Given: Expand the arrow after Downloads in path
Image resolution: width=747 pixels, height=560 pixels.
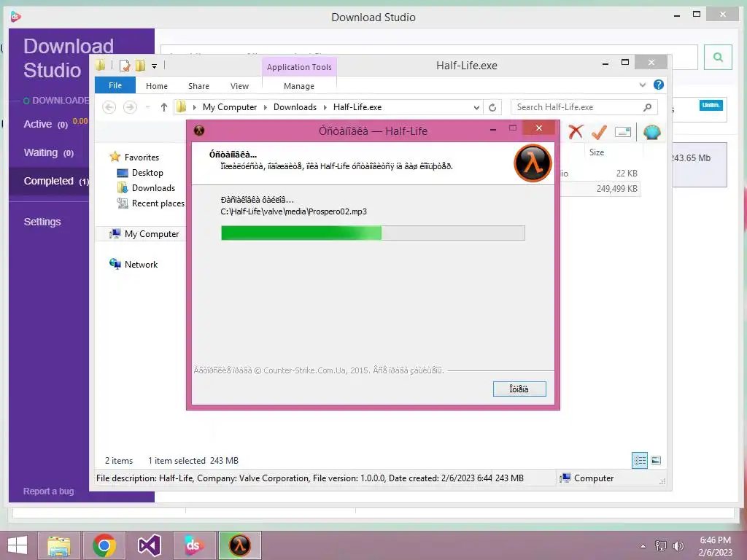Looking at the screenshot, I should tap(325, 107).
